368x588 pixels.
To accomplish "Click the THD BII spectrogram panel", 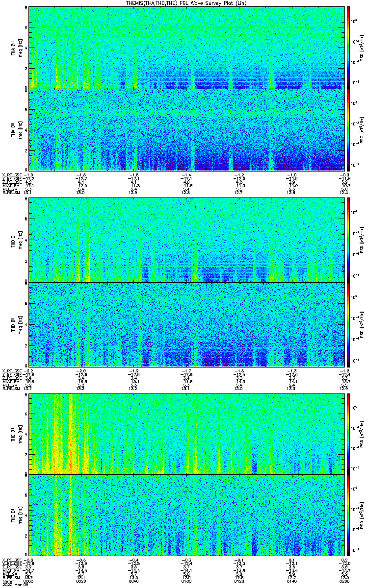I will [x=185, y=324].
